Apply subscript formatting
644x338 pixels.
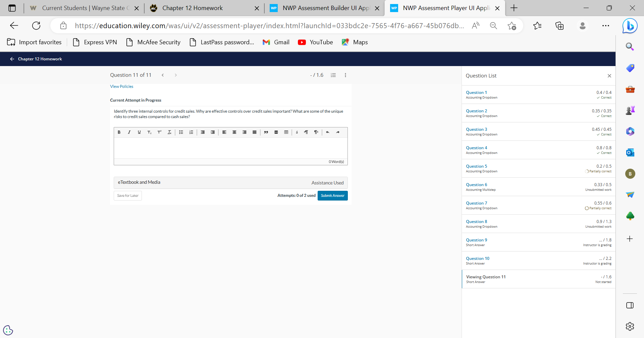pyautogui.click(x=149, y=132)
